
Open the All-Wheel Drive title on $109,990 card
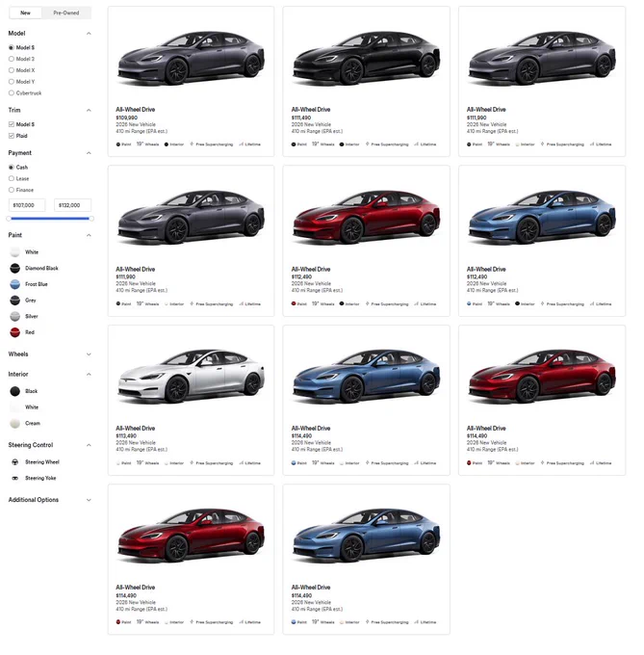135,110
